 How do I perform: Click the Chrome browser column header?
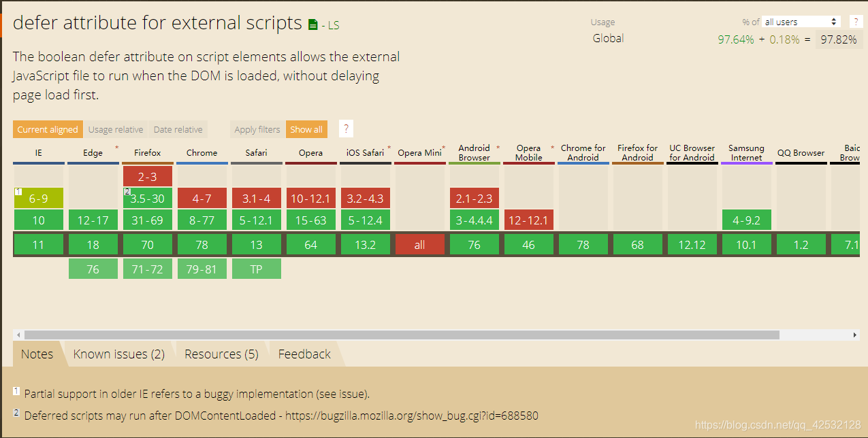[x=202, y=153]
